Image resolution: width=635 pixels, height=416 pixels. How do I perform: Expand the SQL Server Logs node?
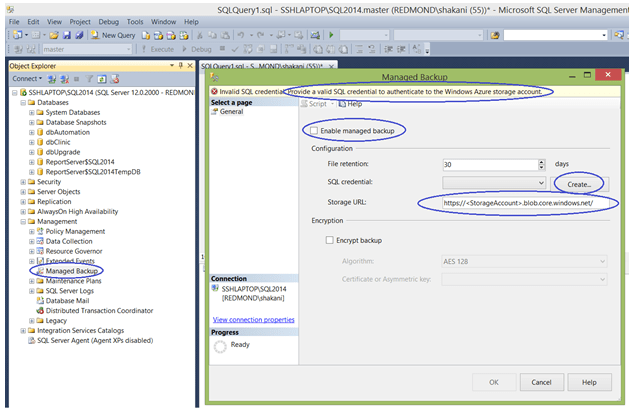click(x=32, y=291)
